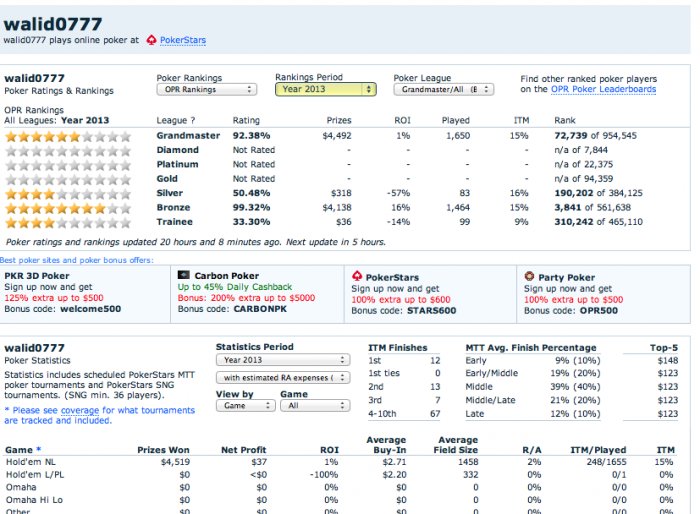This screenshot has height=514, width=700.
Task: Click the Party Poker chip icon
Action: [529, 276]
